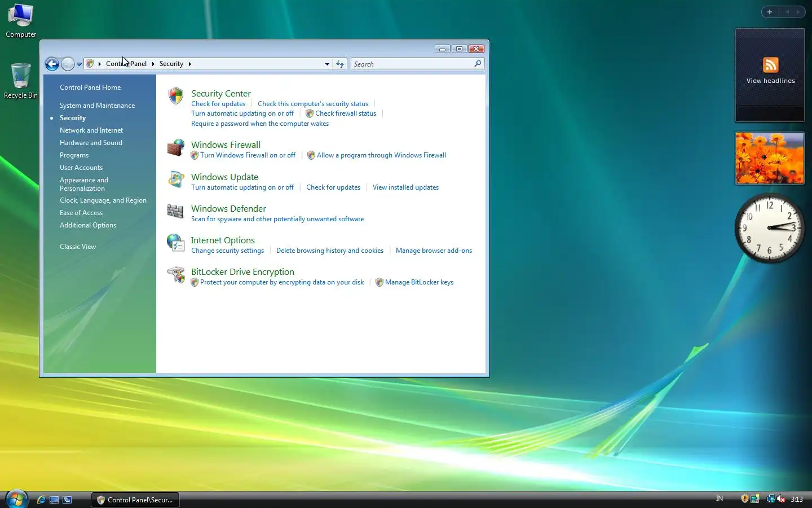
Task: Open the Computer desktop icon
Action: (21, 20)
